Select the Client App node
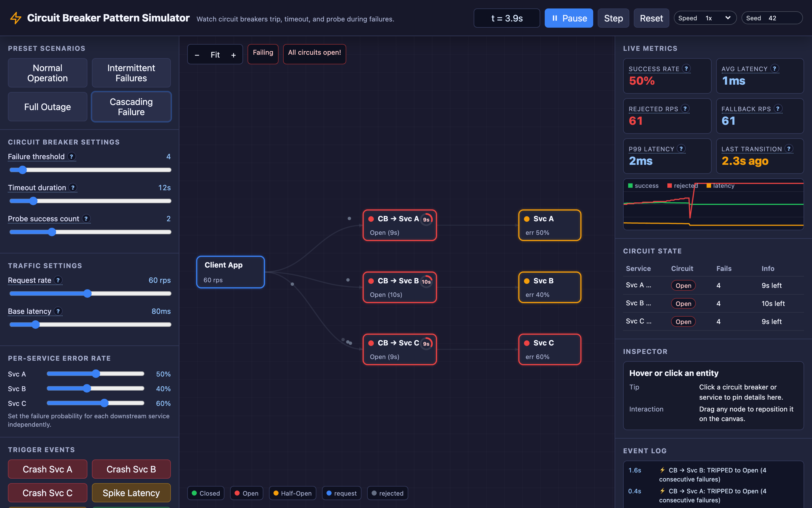The height and width of the screenshot is (508, 812). pyautogui.click(x=231, y=272)
